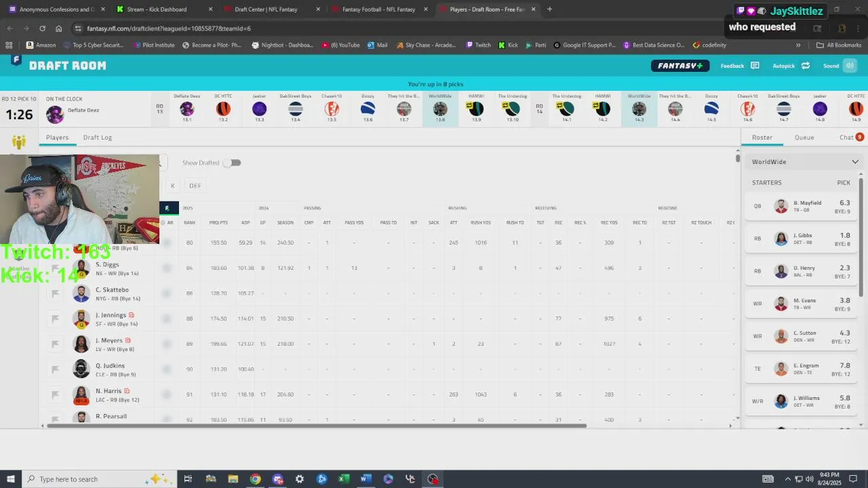This screenshot has height=488, width=868.
Task: Open C. Skattebo player name link
Action: (x=112, y=290)
